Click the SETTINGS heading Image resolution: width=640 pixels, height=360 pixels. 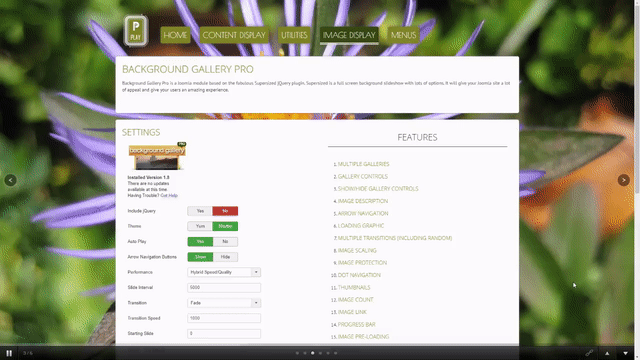[x=141, y=132]
